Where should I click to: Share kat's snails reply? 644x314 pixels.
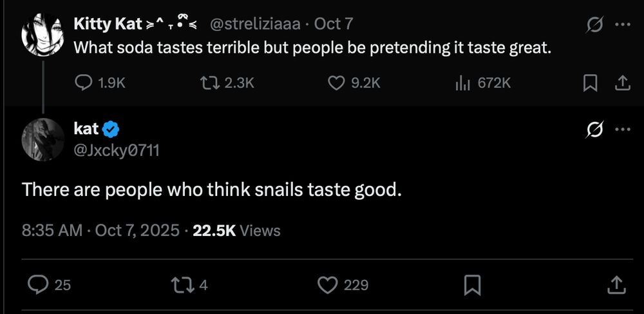614,284
